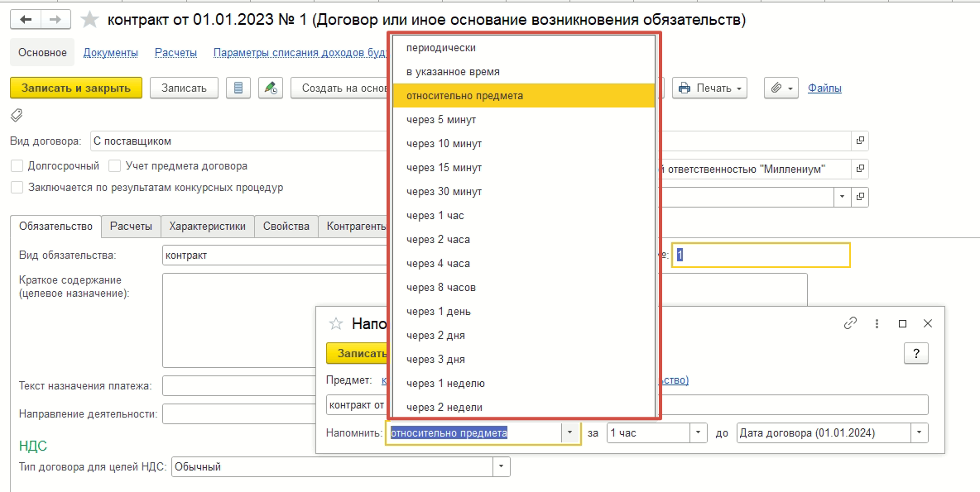The height and width of the screenshot is (492, 980).
Task: Pick 'через 10 минут' from list
Action: click(524, 144)
